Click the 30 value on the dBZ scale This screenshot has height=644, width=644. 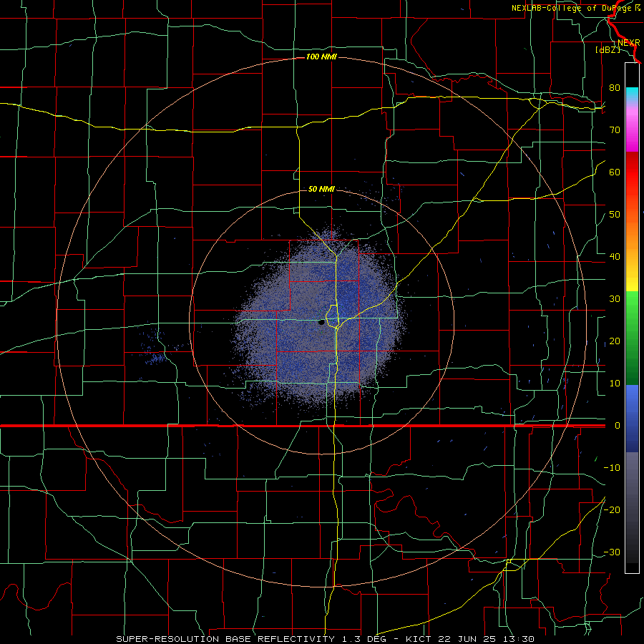click(615, 298)
